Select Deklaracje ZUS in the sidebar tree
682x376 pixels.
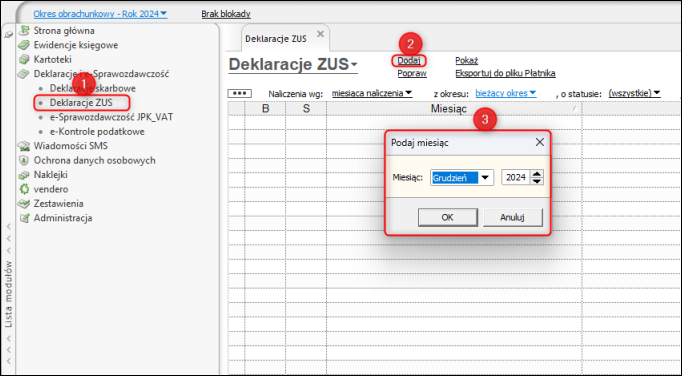click(x=81, y=103)
